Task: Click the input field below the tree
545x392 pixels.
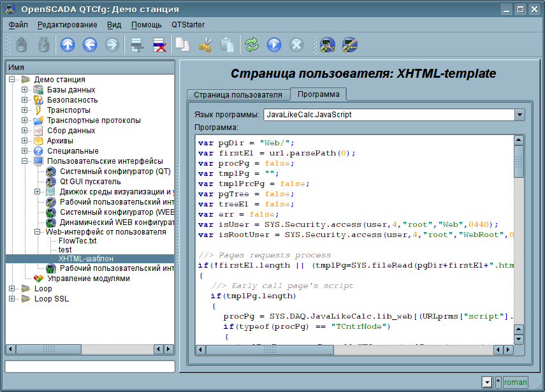Action: pyautogui.click(x=89, y=367)
